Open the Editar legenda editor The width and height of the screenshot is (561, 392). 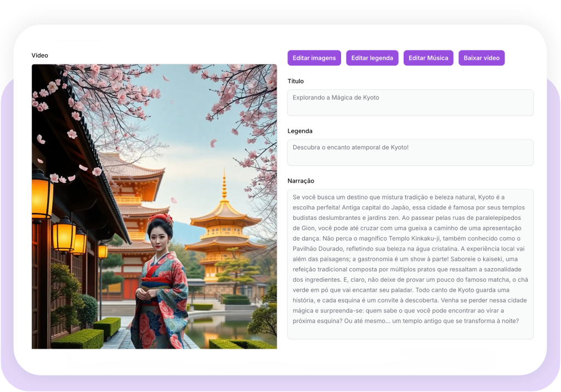pyautogui.click(x=372, y=58)
